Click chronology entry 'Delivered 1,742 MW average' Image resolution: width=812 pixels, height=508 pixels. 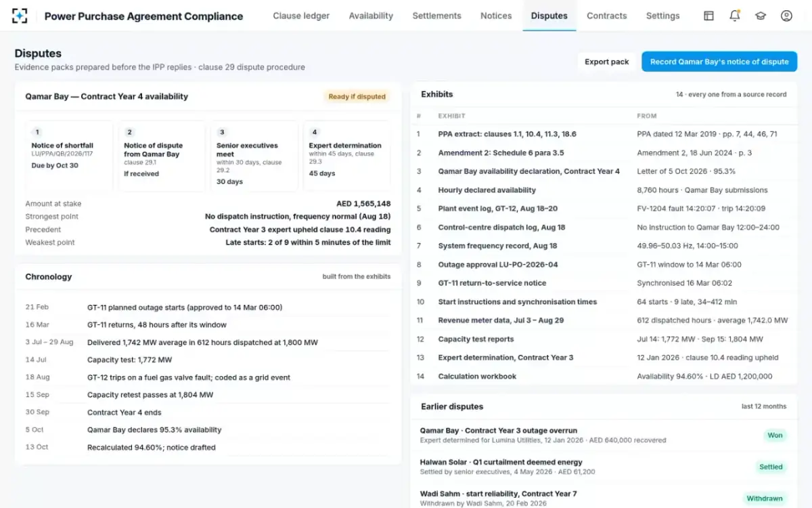point(202,343)
